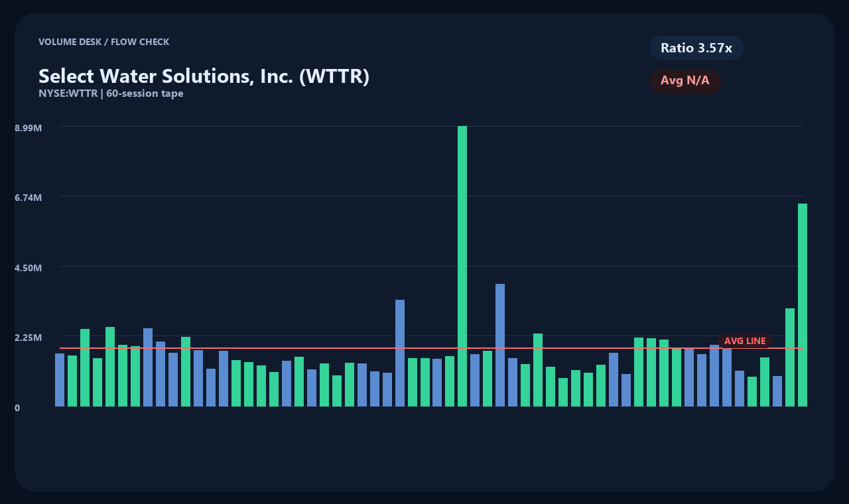Image resolution: width=849 pixels, height=504 pixels.
Task: Select the first blue bar on the left
Action: (x=60, y=380)
